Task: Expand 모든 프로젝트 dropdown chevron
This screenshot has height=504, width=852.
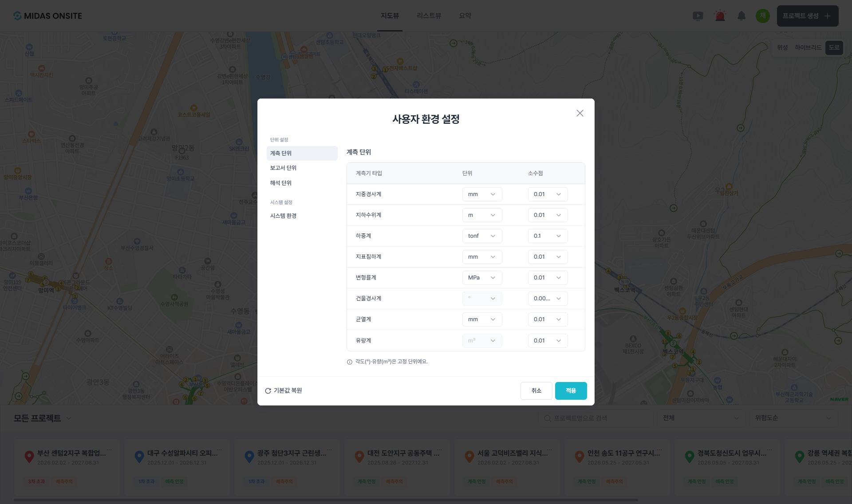Action: coord(69,418)
